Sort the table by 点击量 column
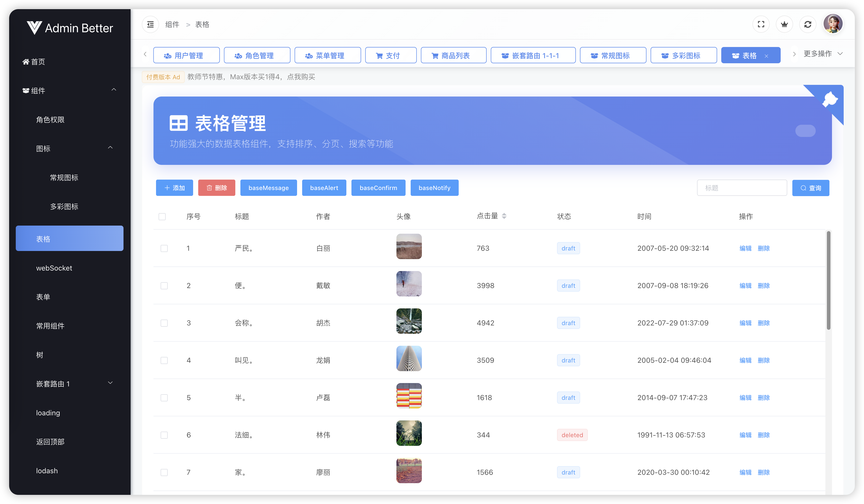864x504 pixels. (x=504, y=216)
